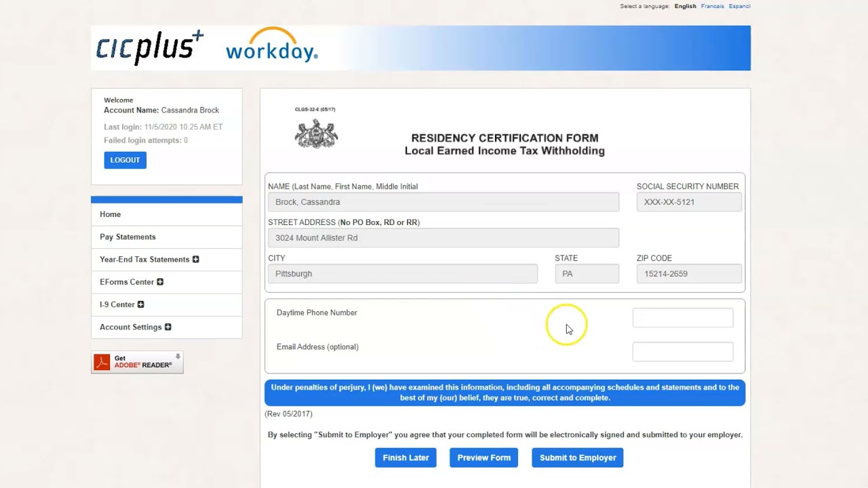Click the Finish Later button
Screen dimensions: 868x488
pyautogui.click(x=406, y=457)
